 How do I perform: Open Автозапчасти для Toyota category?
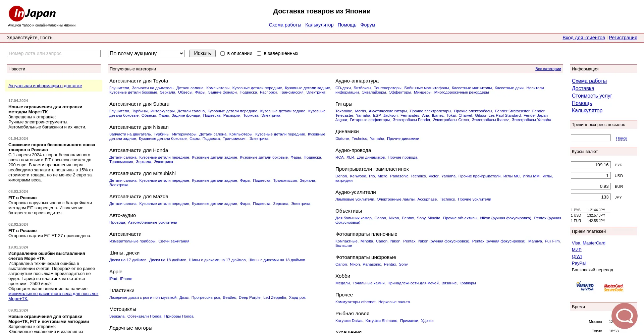tap(139, 81)
